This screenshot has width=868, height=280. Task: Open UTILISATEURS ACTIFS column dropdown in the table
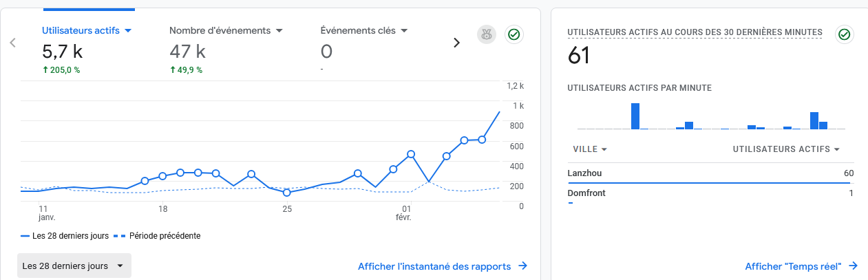[786, 149]
